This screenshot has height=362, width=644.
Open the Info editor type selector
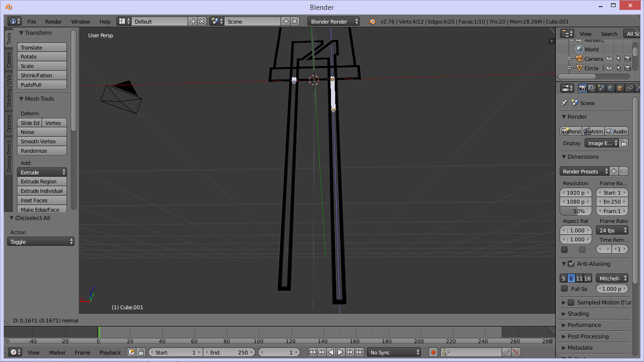pos(15,21)
